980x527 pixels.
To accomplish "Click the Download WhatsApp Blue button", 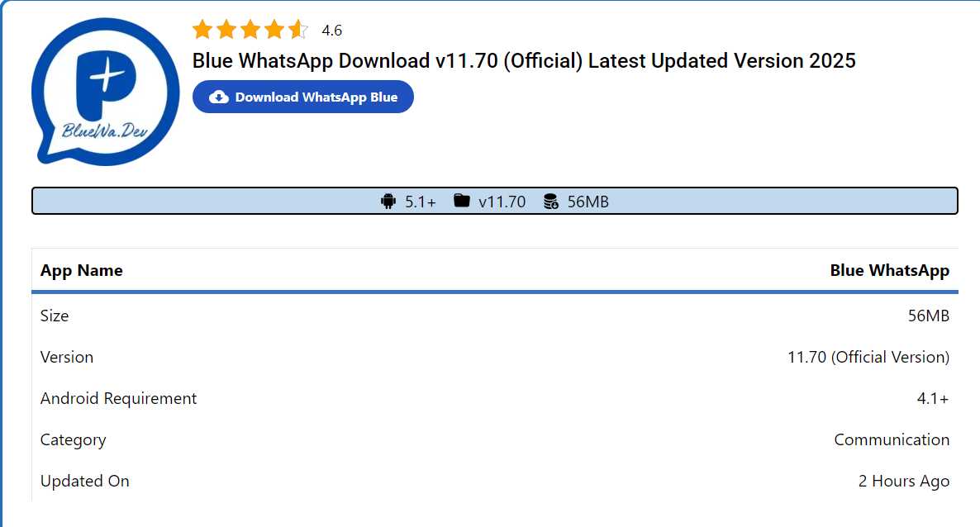I will pos(303,97).
